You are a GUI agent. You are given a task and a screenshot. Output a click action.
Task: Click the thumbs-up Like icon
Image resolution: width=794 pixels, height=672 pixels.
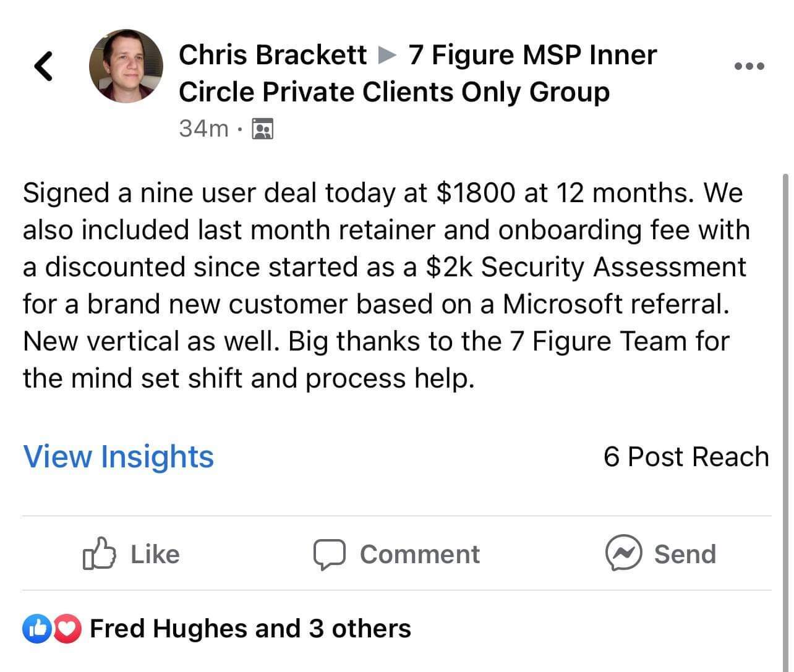point(99,553)
